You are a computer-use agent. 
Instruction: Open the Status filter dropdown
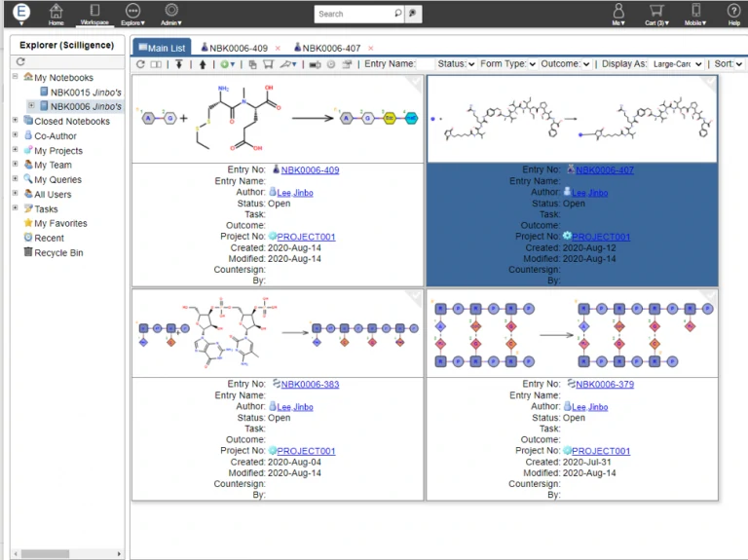coord(456,64)
